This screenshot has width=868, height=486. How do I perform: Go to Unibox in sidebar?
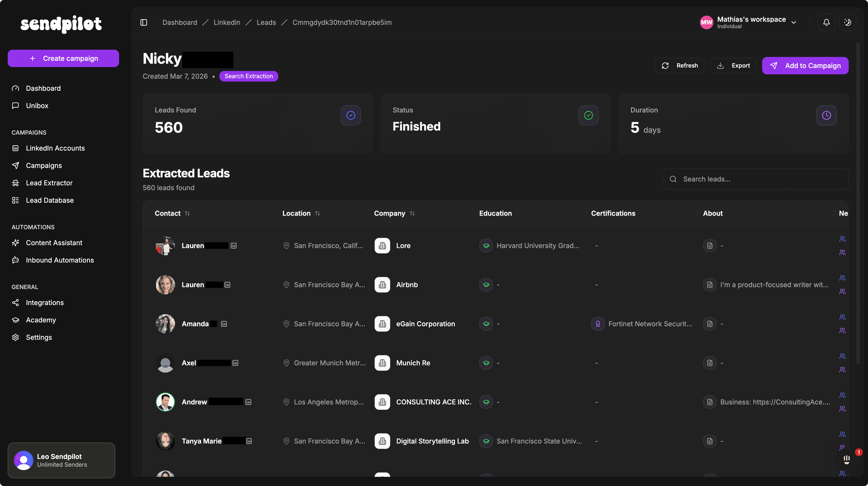37,105
